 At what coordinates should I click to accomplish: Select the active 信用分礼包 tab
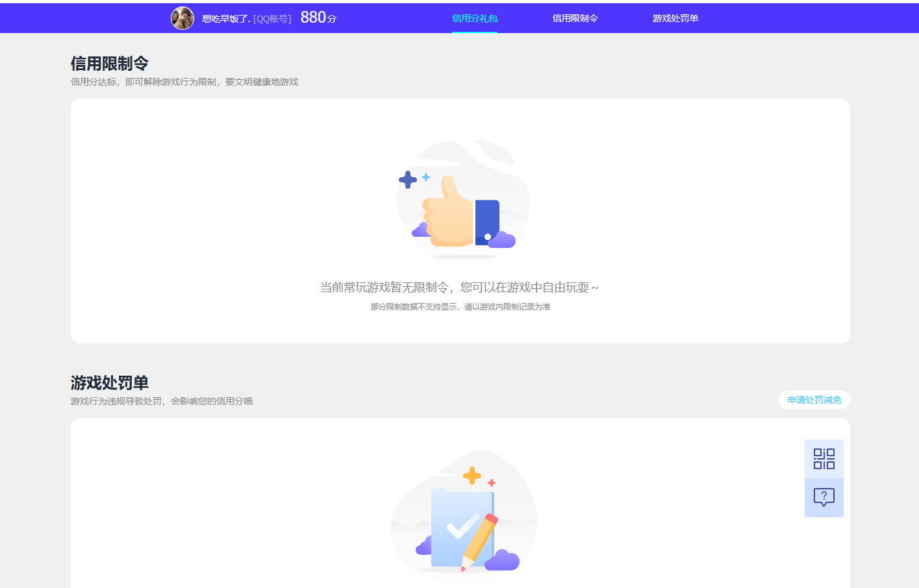(474, 19)
